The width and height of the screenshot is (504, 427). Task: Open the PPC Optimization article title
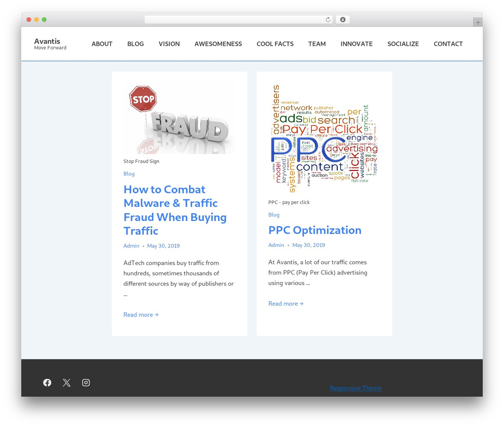315,230
